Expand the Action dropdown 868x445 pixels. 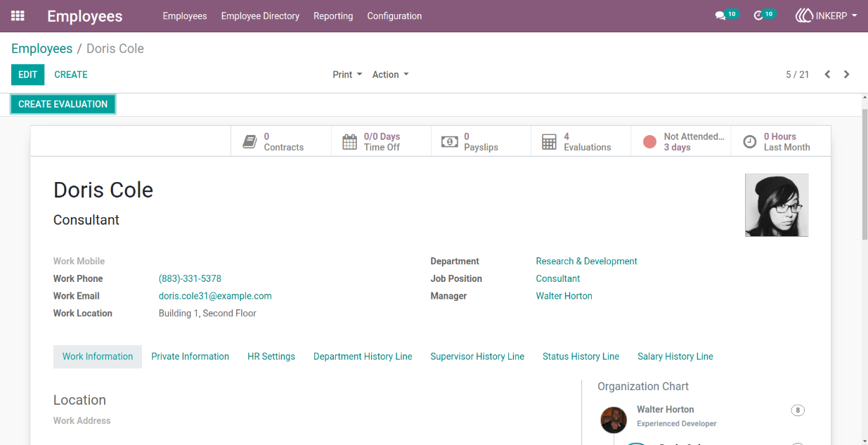tap(390, 75)
